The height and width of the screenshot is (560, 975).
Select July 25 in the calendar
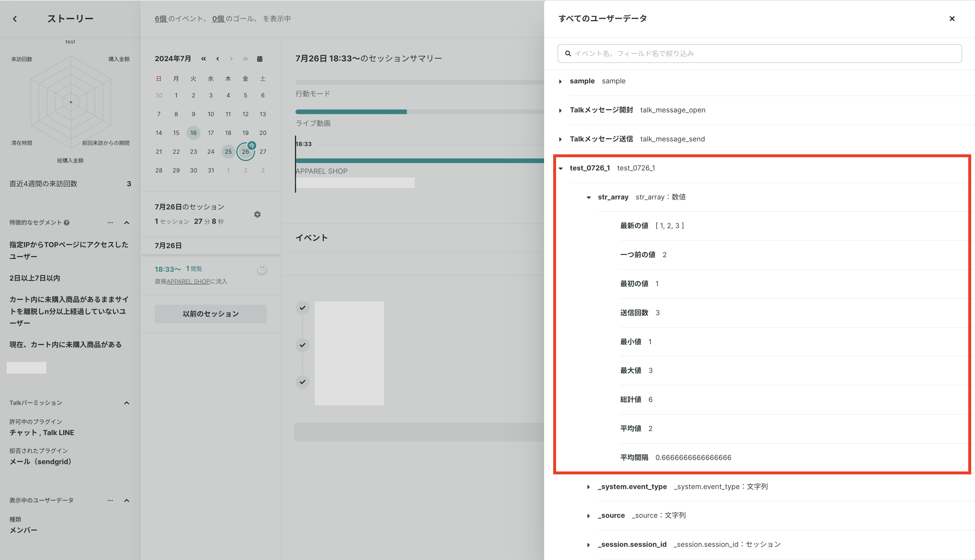(228, 152)
